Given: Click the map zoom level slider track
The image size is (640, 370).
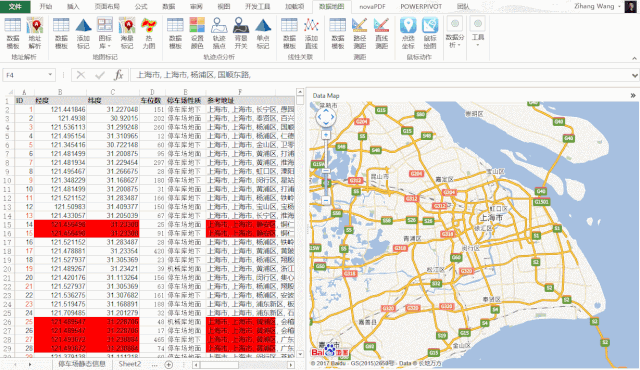Looking at the screenshot, I should click(x=326, y=168).
